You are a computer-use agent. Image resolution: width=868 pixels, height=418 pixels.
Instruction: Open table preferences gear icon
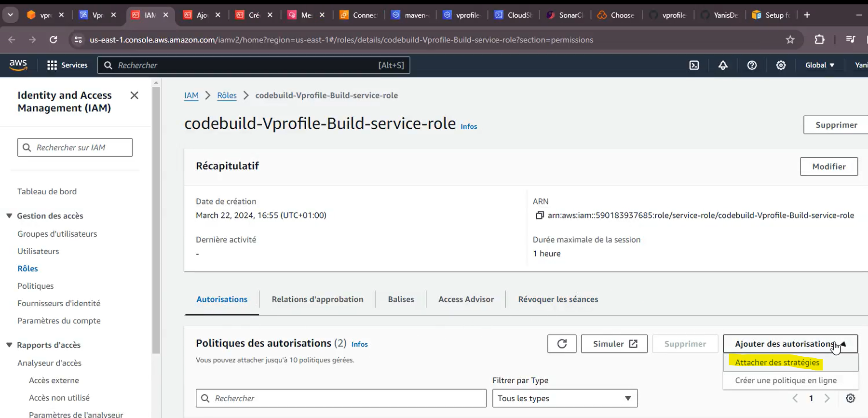point(851,398)
